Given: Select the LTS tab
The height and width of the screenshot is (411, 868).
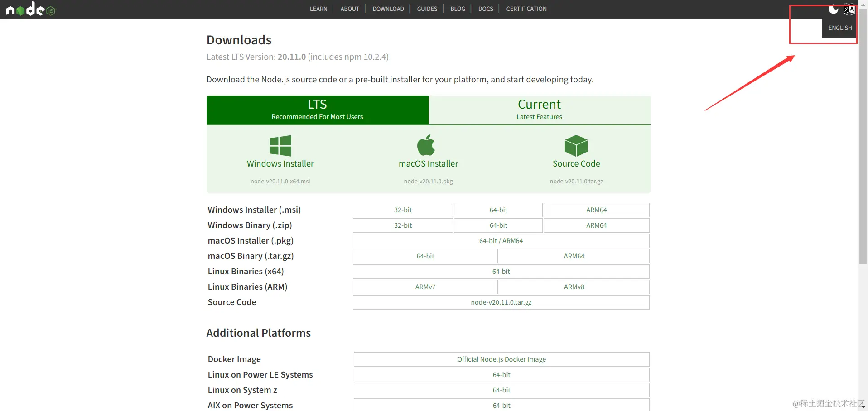Looking at the screenshot, I should [x=318, y=110].
